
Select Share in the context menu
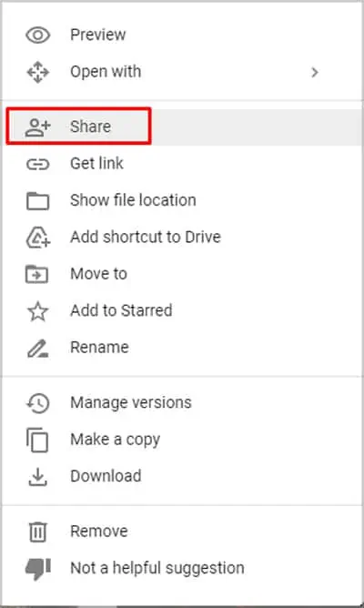(x=182, y=127)
